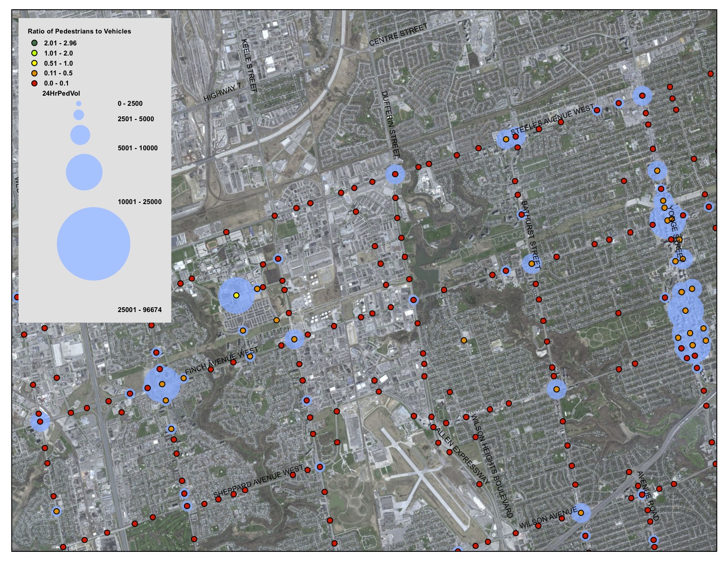The width and height of the screenshot is (728, 562).
Task: Select the volume label 2501 - 5000
Action: click(x=136, y=119)
